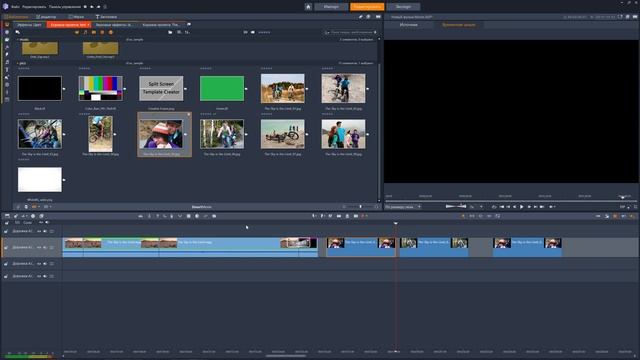This screenshot has height=360, width=640.
Task: Click the red record icon in timeline toolbar
Action: tap(364, 216)
